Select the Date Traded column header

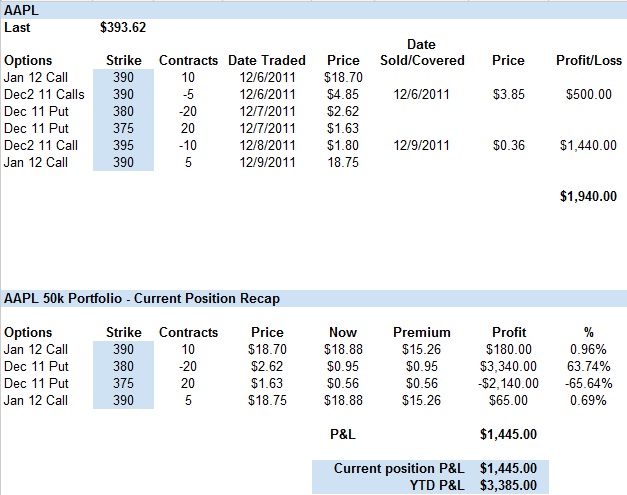point(267,60)
